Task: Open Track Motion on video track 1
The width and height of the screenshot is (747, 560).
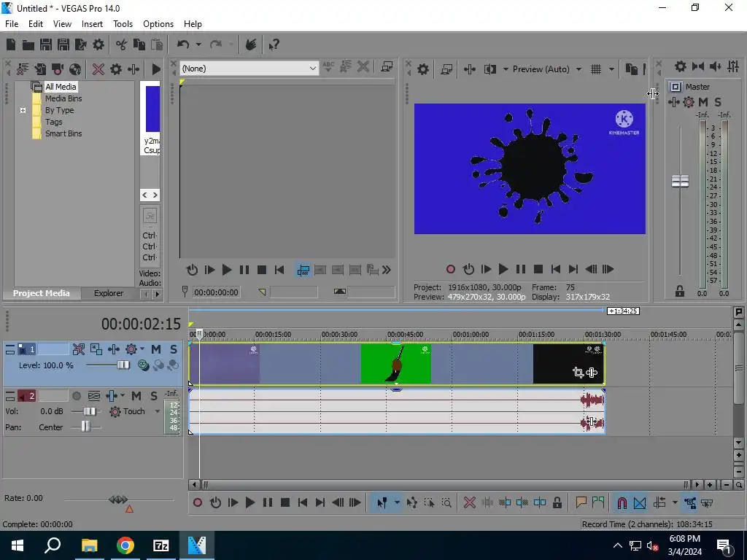Action: tap(96, 349)
